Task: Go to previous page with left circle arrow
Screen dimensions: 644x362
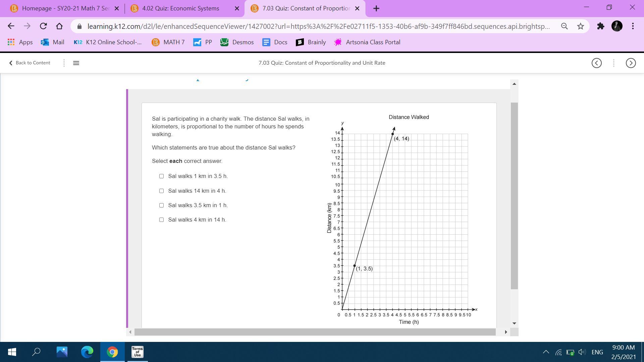Action: click(596, 63)
